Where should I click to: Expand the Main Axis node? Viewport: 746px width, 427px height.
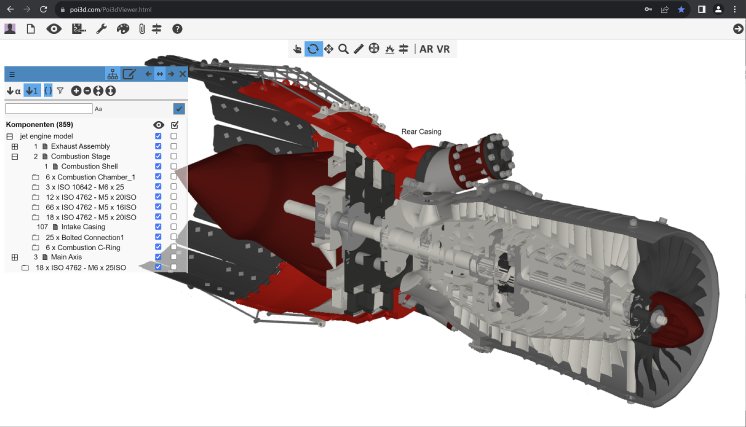pos(15,257)
